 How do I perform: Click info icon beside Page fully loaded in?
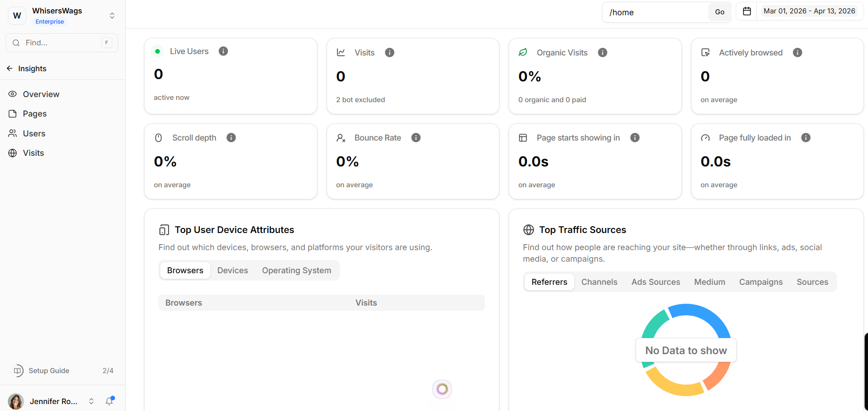click(806, 138)
